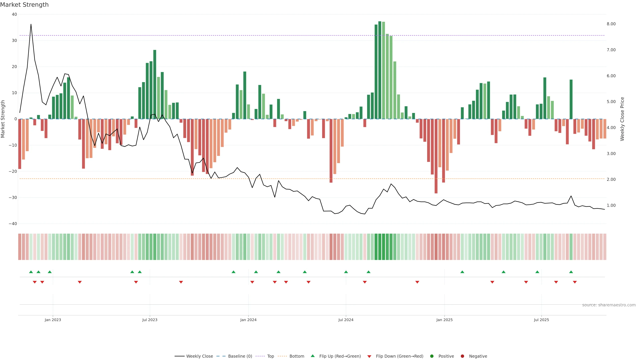Click the Flip Up green triangle legend icon

(312, 356)
